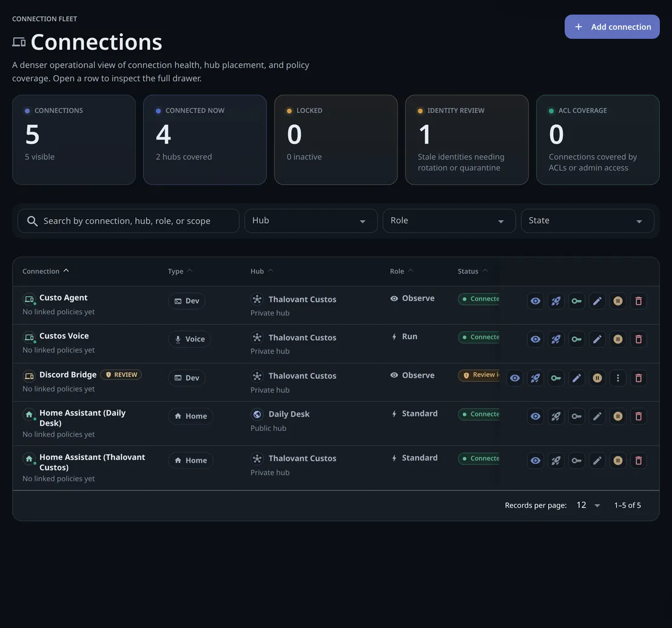Select the Identity Review summary card
672x628 pixels.
pos(467,140)
